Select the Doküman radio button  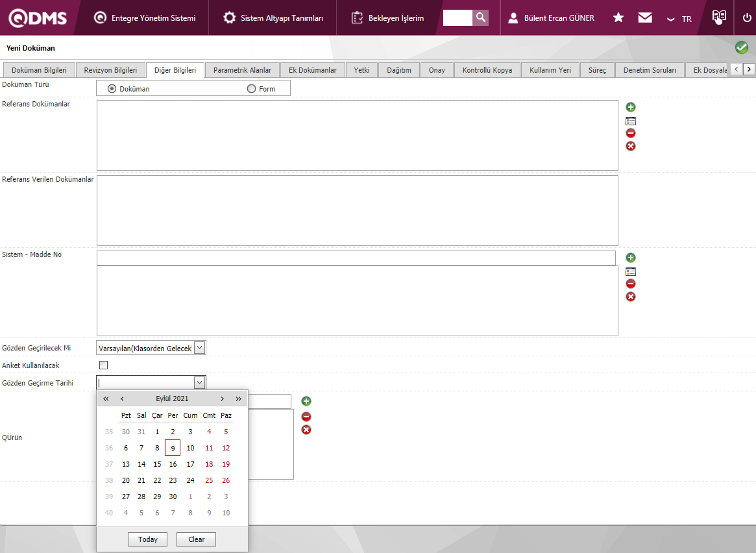point(112,89)
